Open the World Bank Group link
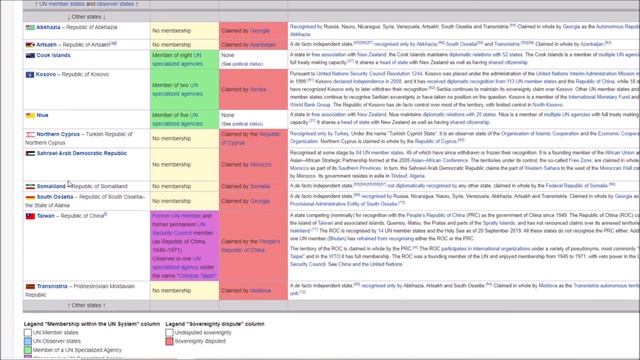 310,105
